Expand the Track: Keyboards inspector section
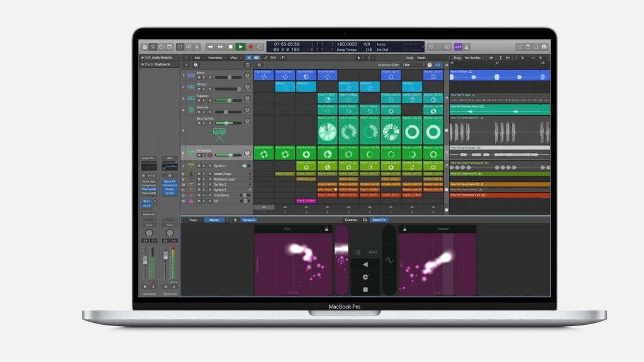The image size is (644, 362). pyautogui.click(x=142, y=64)
